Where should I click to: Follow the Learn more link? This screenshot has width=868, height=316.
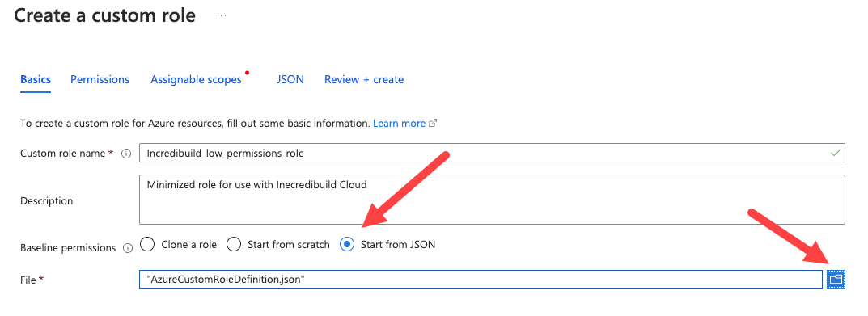click(399, 124)
